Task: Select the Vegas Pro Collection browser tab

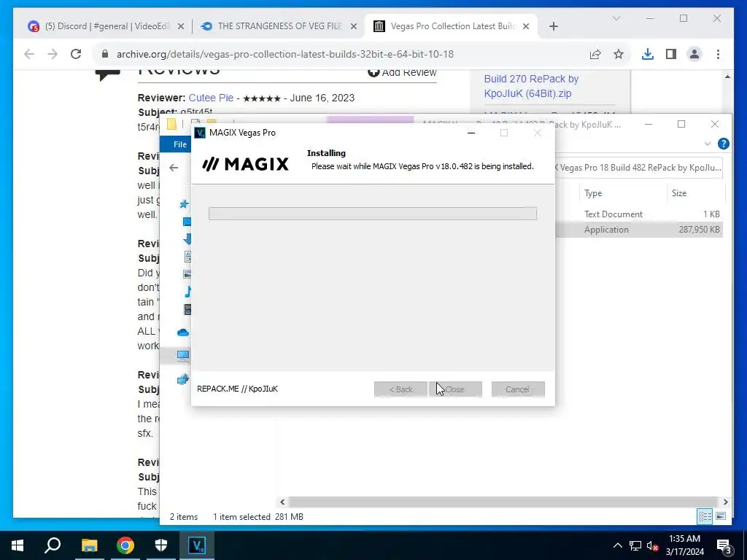Action: [451, 26]
